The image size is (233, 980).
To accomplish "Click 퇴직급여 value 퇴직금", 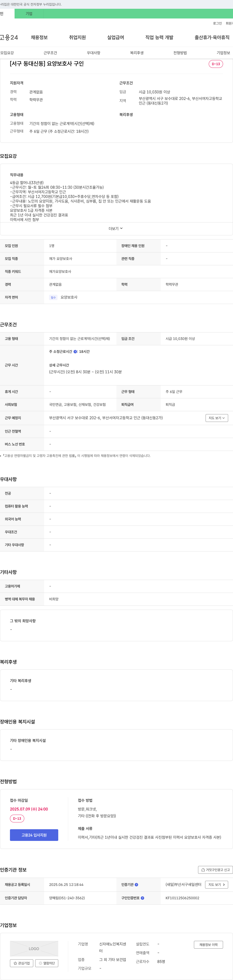I will click(x=170, y=404).
